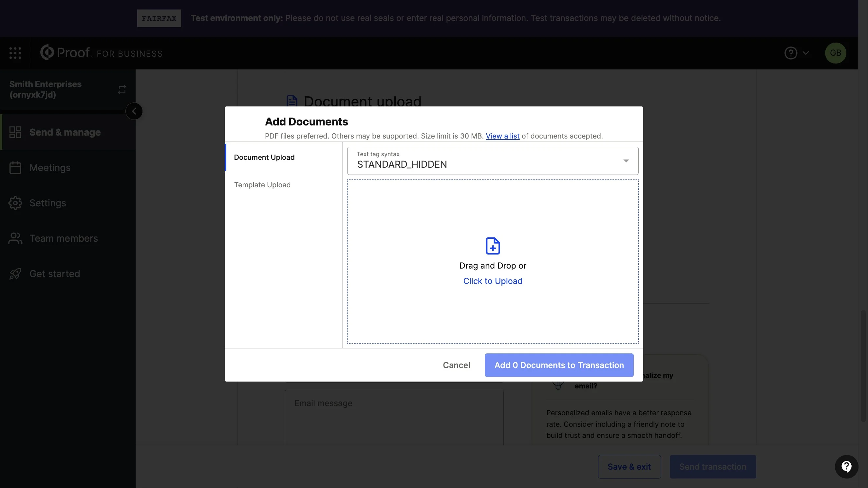Click the Get started rocket icon
Screen dimensions: 868x488
[x=15, y=274]
